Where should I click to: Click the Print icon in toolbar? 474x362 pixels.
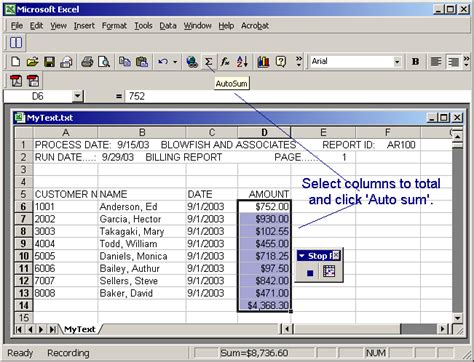point(87,62)
